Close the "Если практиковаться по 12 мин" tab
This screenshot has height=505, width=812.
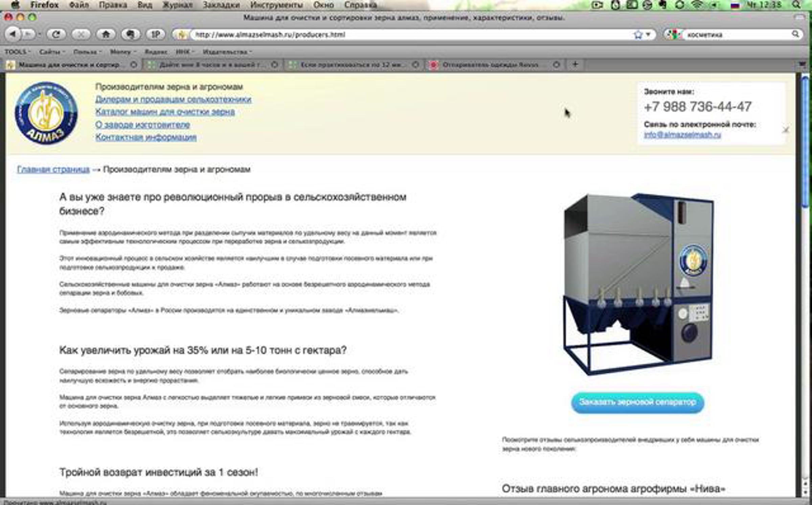point(415,65)
